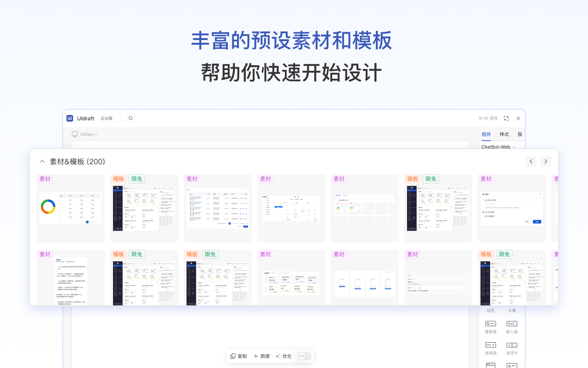The image size is (588, 368).
Task: Click the 新建 new button
Action: [x=261, y=356]
